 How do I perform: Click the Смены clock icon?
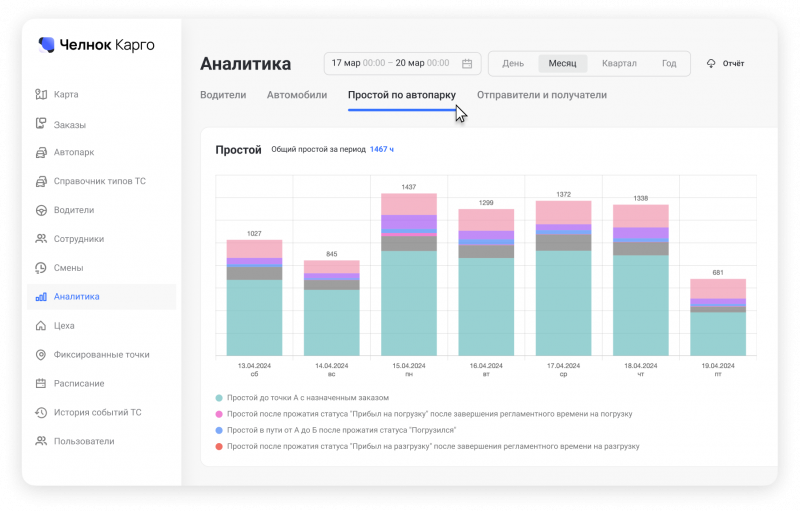pyautogui.click(x=41, y=268)
